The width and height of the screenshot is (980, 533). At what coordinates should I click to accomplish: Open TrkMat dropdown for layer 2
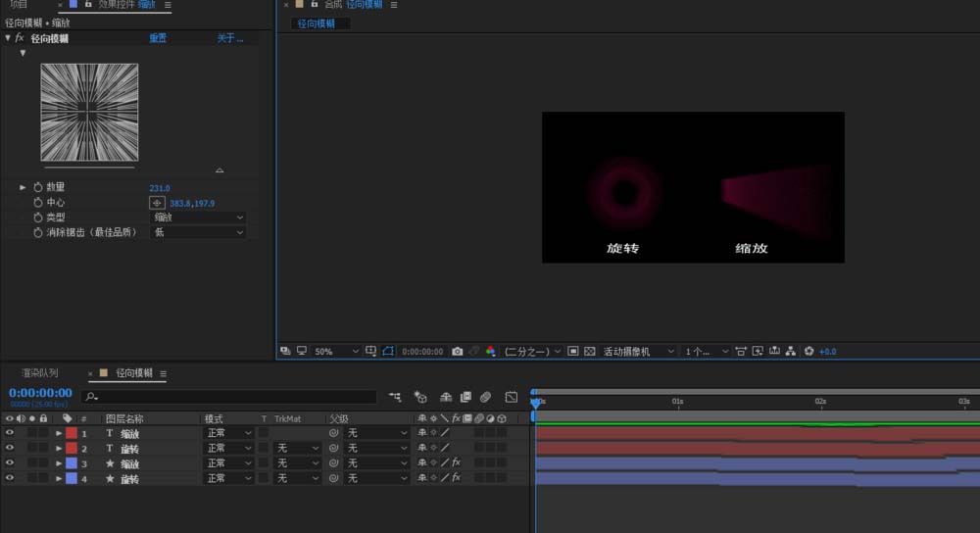(x=298, y=448)
